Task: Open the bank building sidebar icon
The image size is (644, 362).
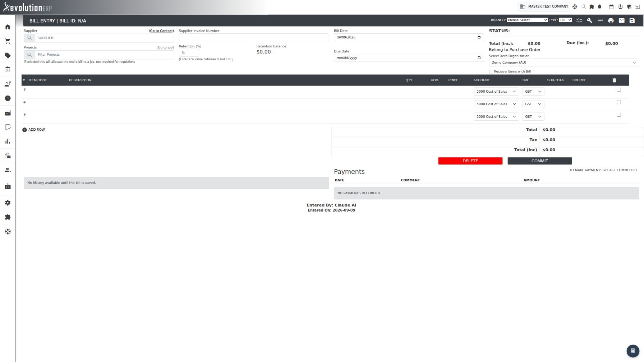Action: [x=8, y=69]
